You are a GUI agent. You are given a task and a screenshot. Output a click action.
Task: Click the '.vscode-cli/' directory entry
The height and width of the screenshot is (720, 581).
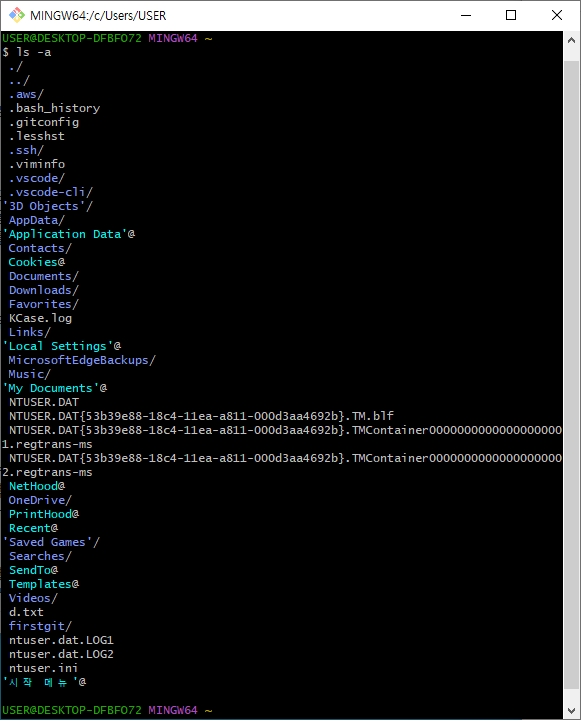point(51,192)
